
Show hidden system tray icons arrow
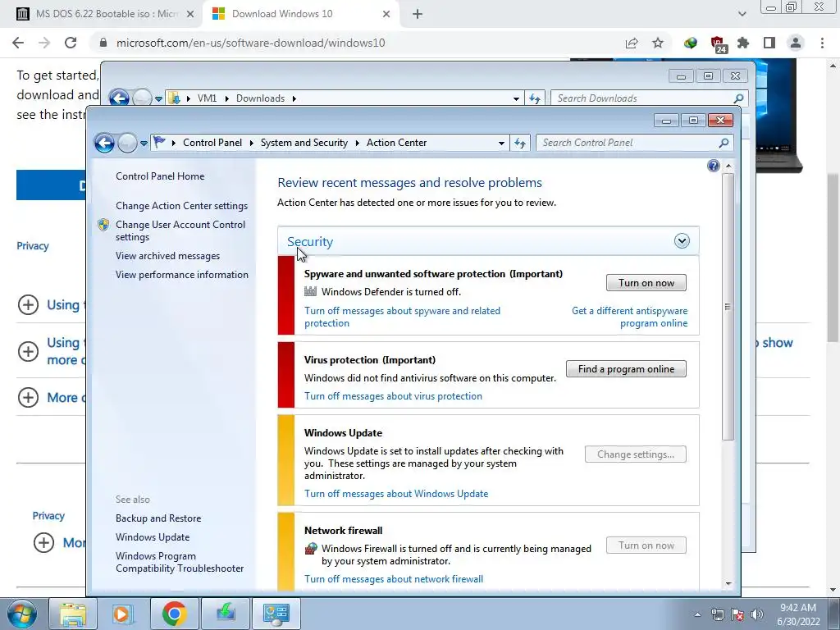[x=697, y=614]
